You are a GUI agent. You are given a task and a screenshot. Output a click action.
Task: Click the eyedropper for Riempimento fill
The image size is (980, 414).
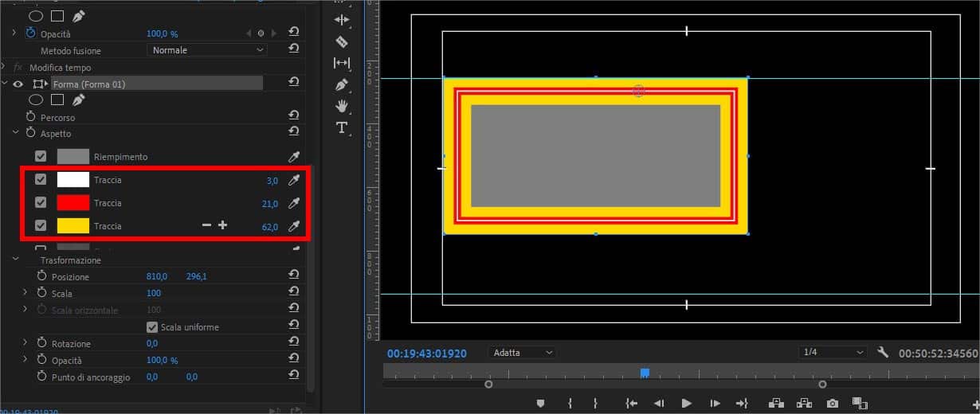(x=294, y=157)
